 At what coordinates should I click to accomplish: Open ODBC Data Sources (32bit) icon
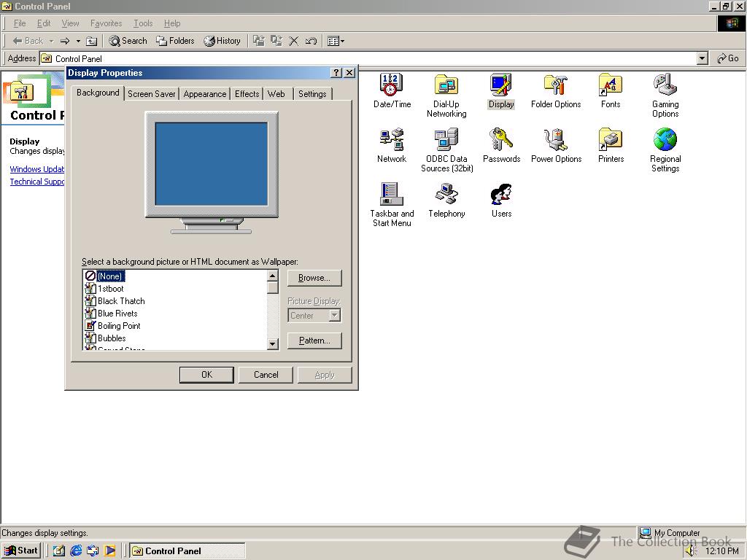point(446,150)
